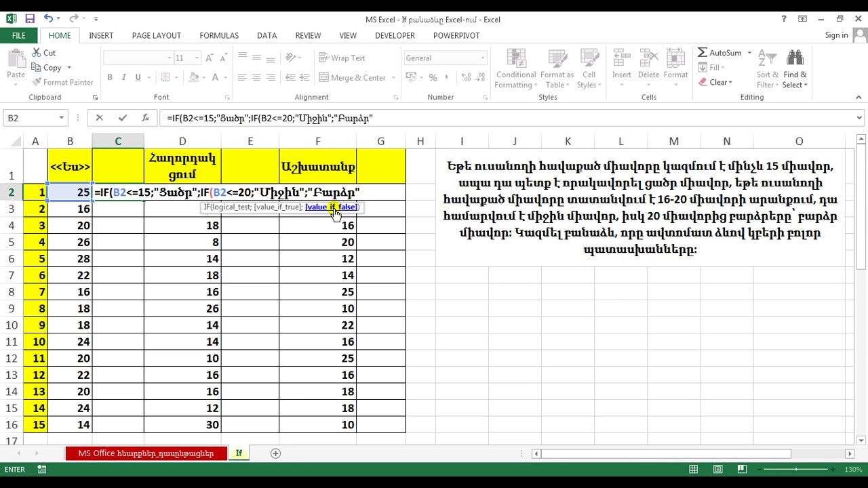Switch to the PAGE LAYOUT tab
The width and height of the screenshot is (868, 488).
(156, 35)
